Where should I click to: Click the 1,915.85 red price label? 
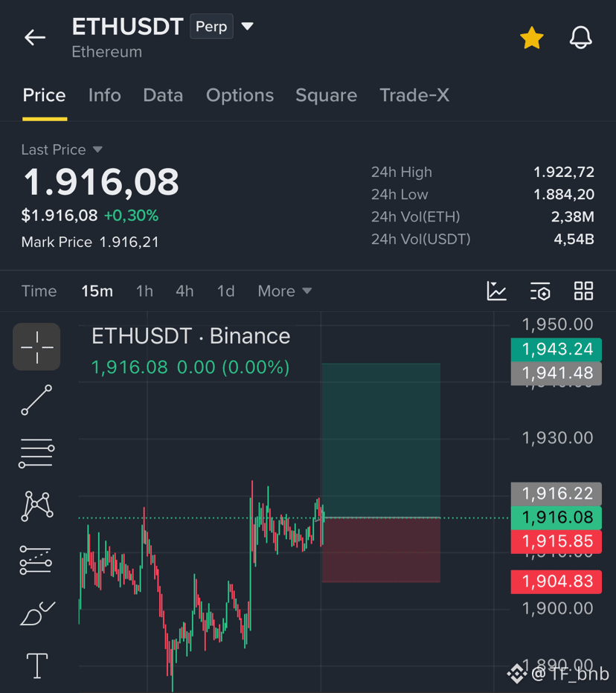tap(556, 541)
